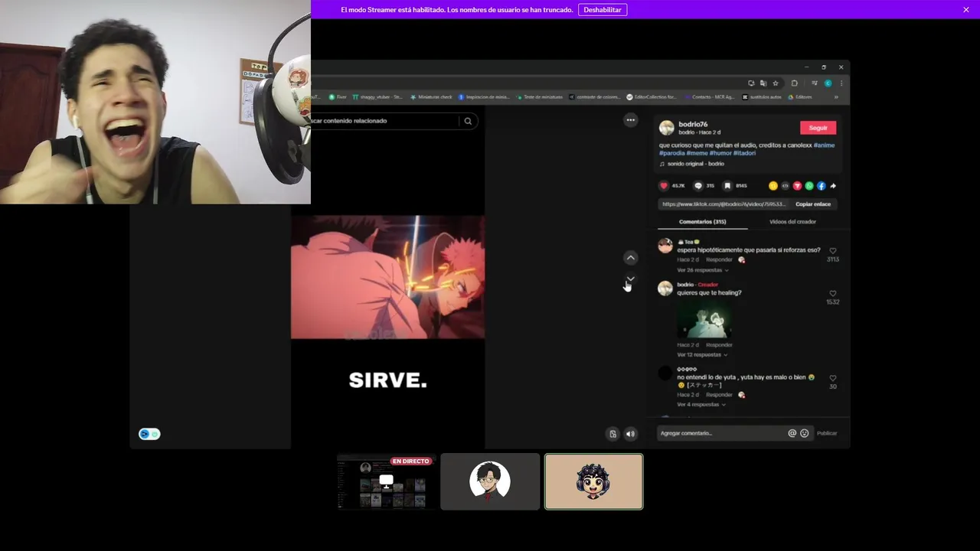980x551 pixels.
Task: Open comments via the speech bubble icon
Action: pyautogui.click(x=698, y=186)
